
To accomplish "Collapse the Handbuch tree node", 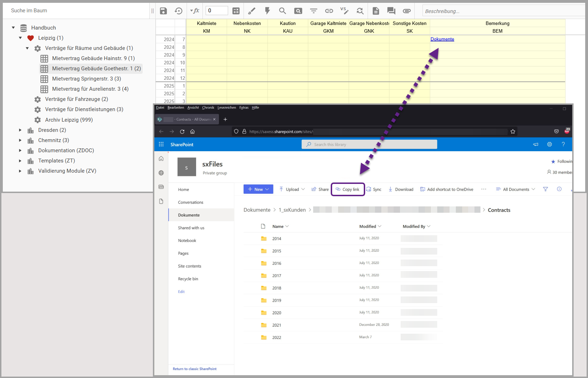I will 13,27.
